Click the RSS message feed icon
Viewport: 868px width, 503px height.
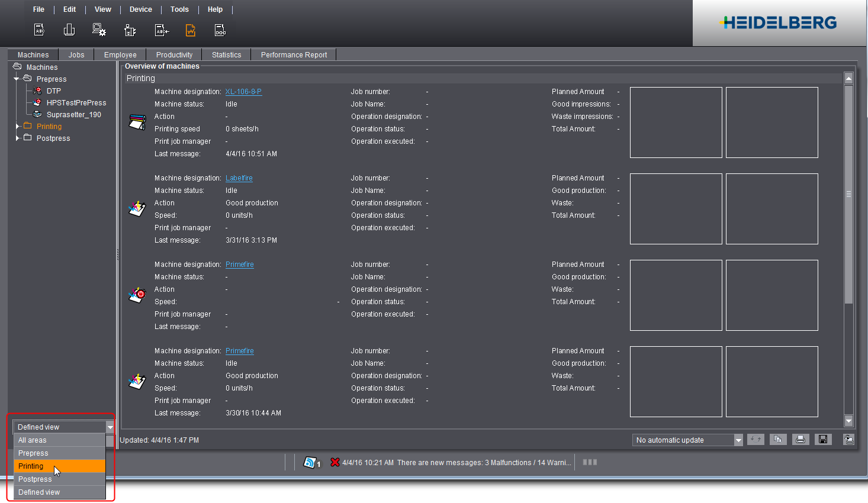pyautogui.click(x=310, y=462)
